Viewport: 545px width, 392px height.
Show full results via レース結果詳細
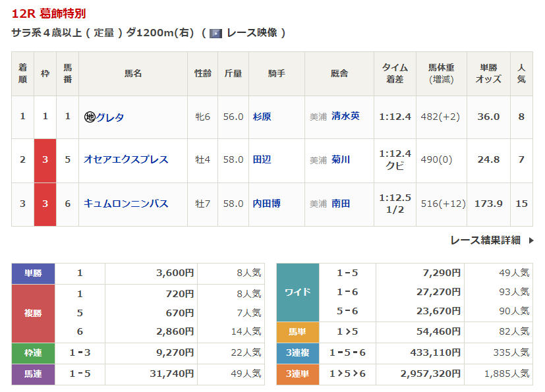(x=485, y=240)
